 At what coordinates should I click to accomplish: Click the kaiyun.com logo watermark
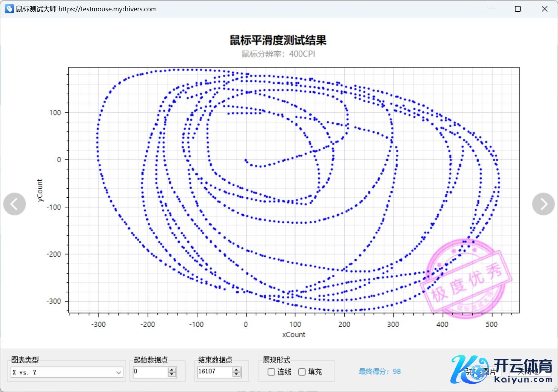[502, 370]
